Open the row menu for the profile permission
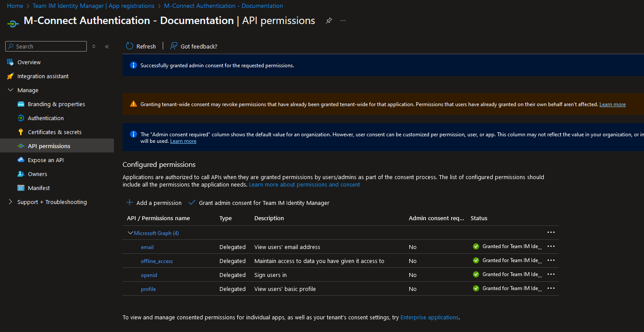The width and height of the screenshot is (644, 332). click(551, 288)
